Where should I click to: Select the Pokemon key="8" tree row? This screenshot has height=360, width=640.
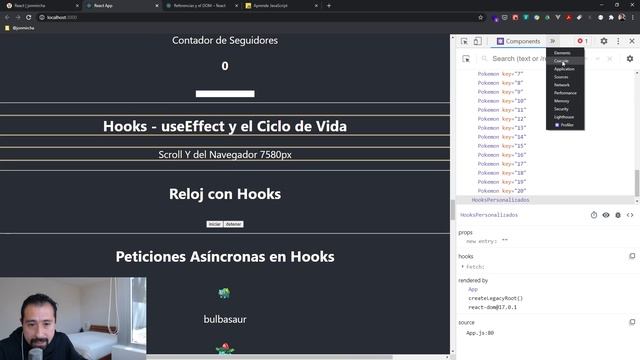[x=500, y=83]
